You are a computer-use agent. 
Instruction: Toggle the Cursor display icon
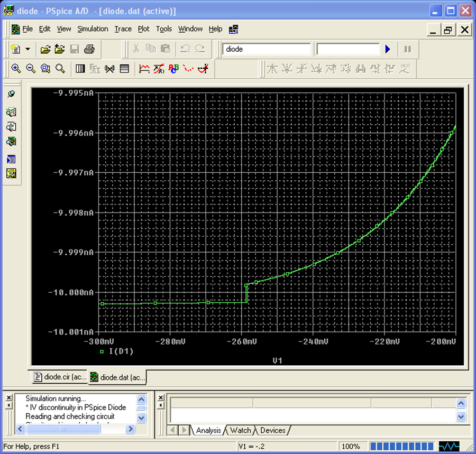coord(203,69)
